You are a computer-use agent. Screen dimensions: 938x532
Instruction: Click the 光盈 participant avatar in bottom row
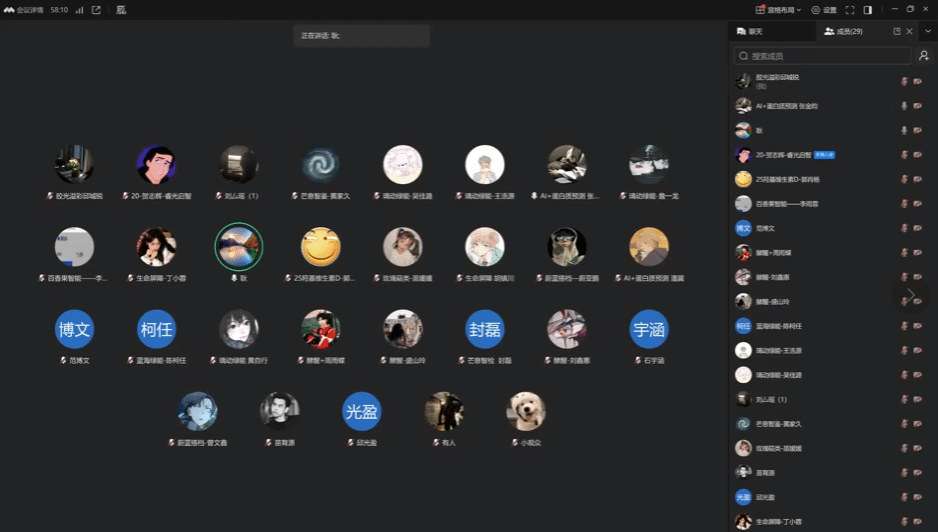(361, 411)
